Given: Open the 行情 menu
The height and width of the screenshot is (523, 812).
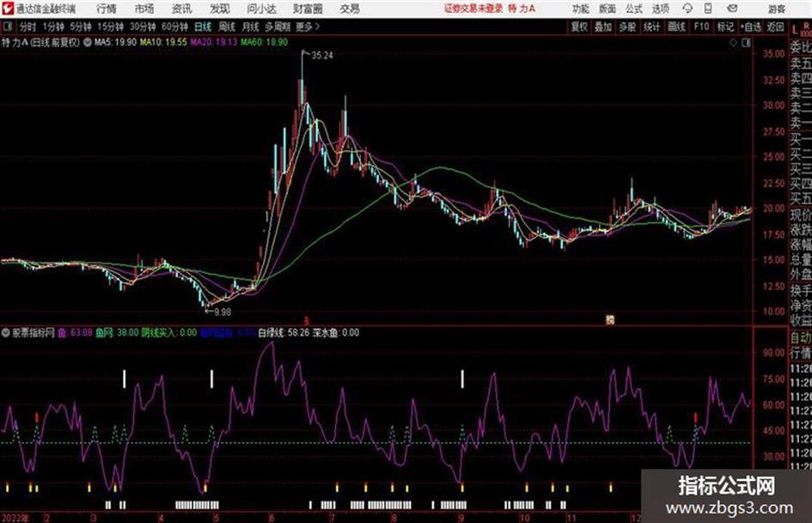Looking at the screenshot, I should [107, 9].
